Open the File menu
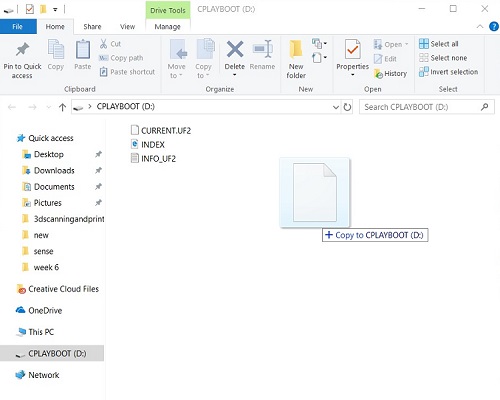500x400 pixels. coord(18,27)
